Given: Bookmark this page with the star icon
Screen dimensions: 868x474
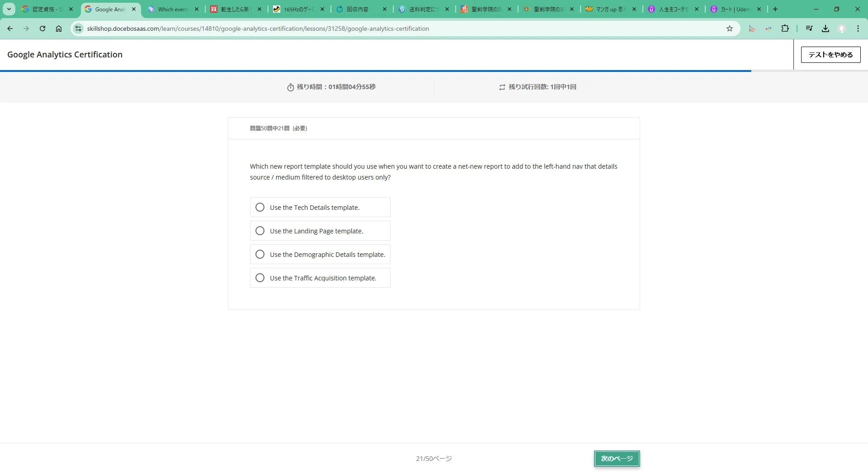Looking at the screenshot, I should tap(730, 28).
